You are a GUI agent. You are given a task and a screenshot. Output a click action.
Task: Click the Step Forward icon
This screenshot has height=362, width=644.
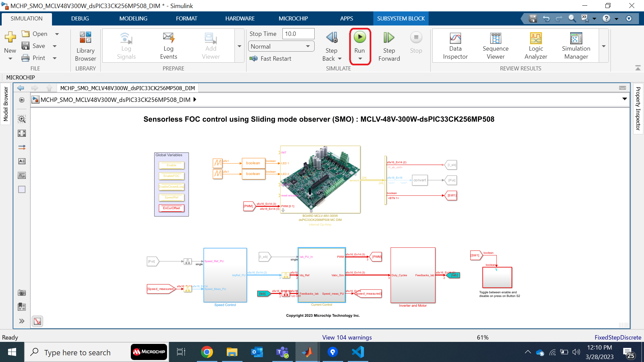click(389, 38)
